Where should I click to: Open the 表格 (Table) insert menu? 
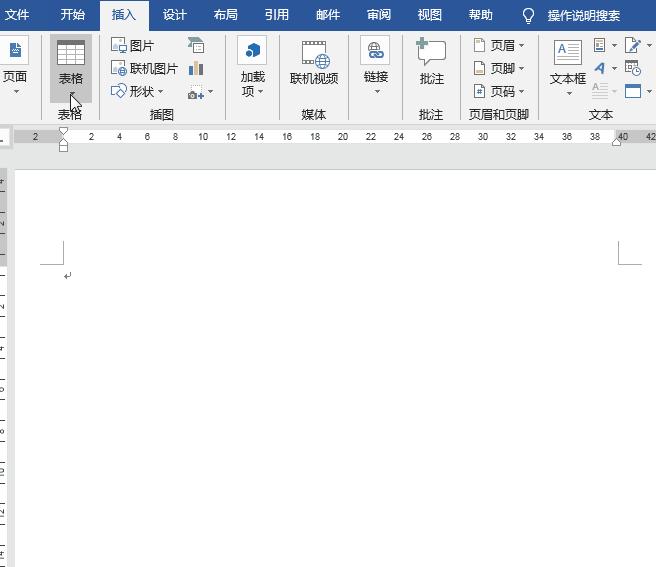(x=71, y=69)
